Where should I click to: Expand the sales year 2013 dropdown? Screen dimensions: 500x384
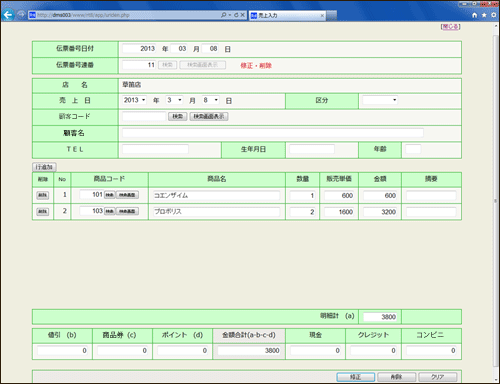point(135,100)
